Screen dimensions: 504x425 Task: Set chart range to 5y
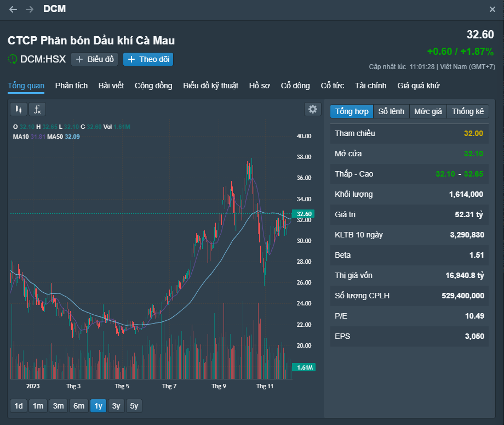pos(134,406)
